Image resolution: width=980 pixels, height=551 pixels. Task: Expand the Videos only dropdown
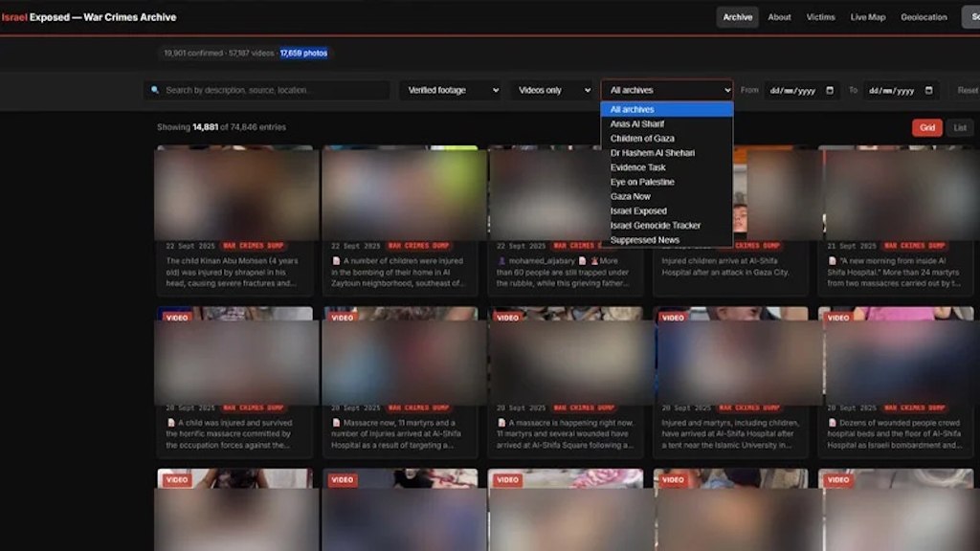(552, 90)
